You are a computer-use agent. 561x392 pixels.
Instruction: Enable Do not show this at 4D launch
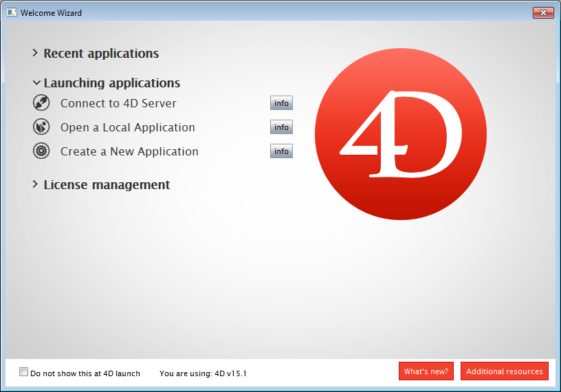pos(24,372)
